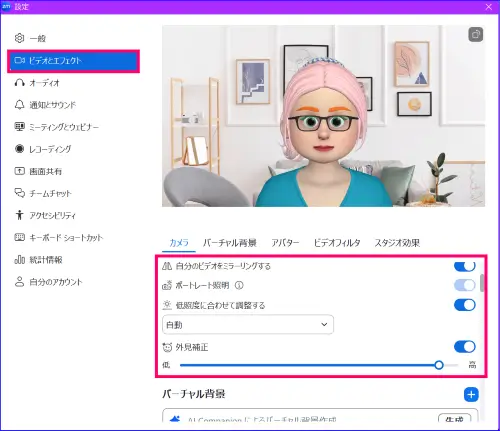Click the キーボード ショートカット keyboard icon
Viewport: 500px width, 431px height.
pyautogui.click(x=20, y=237)
